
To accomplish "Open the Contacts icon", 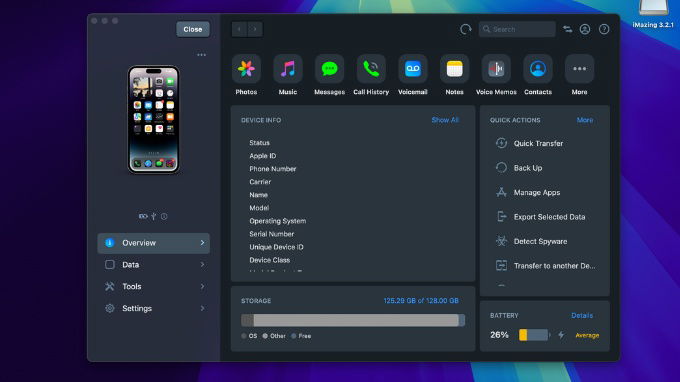I will (537, 69).
